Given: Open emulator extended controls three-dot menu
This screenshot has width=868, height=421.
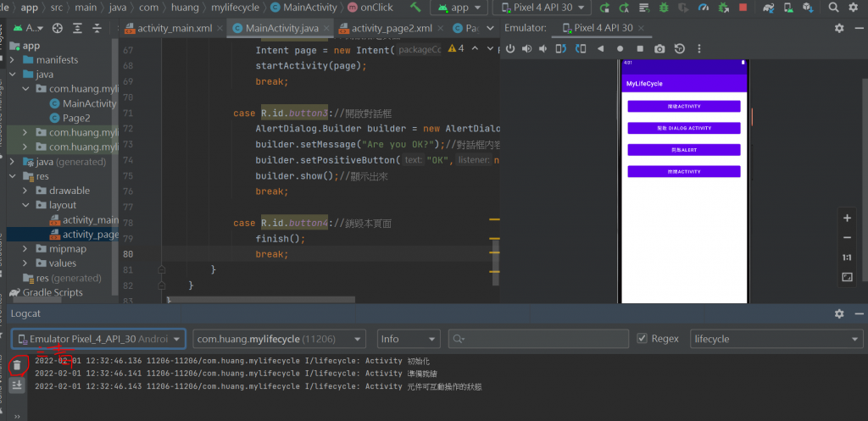Looking at the screenshot, I should click(699, 48).
